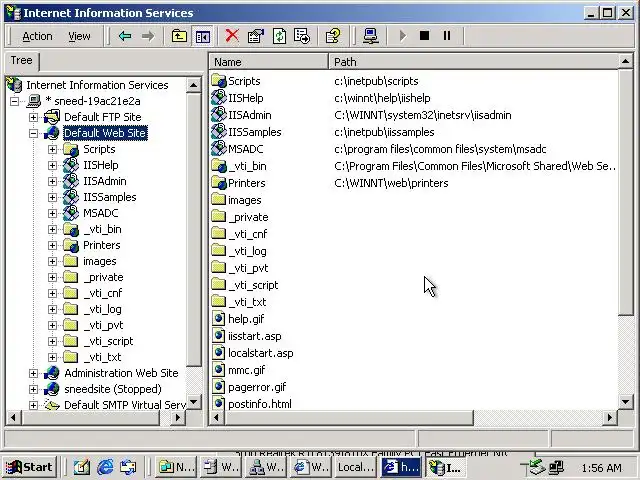
Task: Expand the sneedsite (Stopped) node
Action: pyautogui.click(x=33, y=389)
